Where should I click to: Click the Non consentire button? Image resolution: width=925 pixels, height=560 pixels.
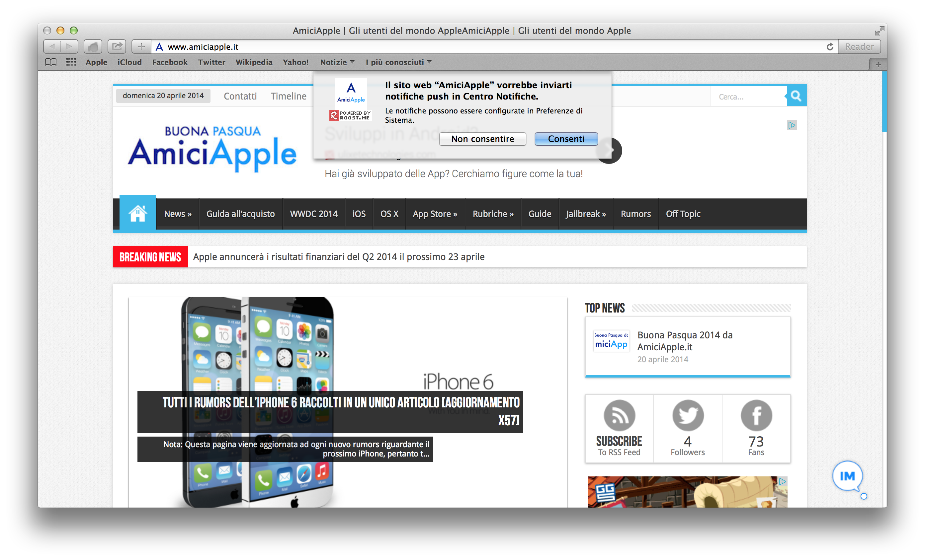(482, 139)
